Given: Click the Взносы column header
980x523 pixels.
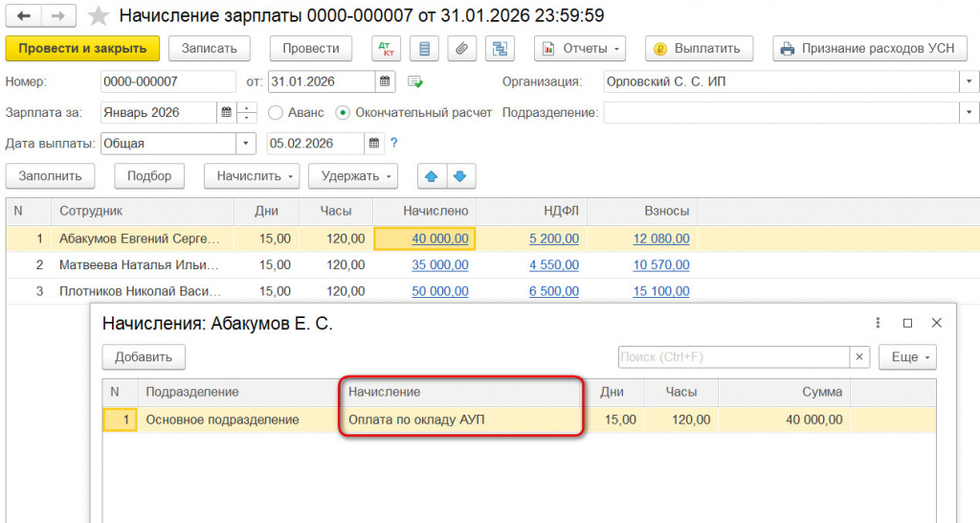Looking at the screenshot, I should click(x=642, y=212).
